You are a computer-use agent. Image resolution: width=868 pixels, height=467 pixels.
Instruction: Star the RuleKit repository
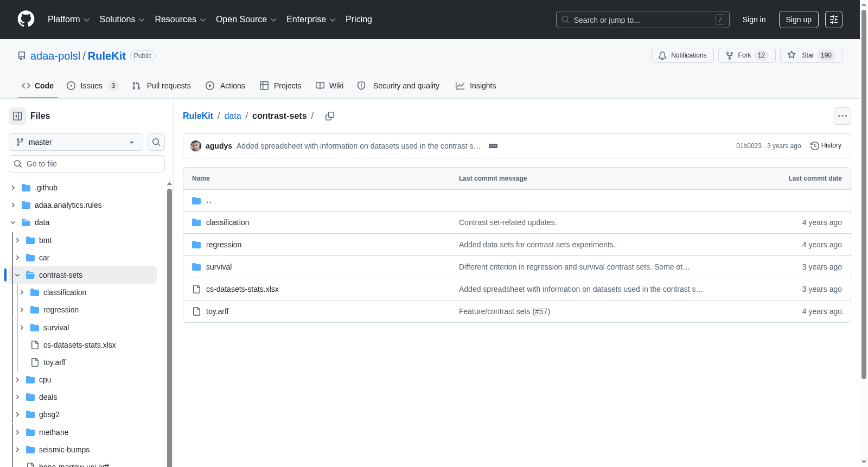pyautogui.click(x=811, y=55)
